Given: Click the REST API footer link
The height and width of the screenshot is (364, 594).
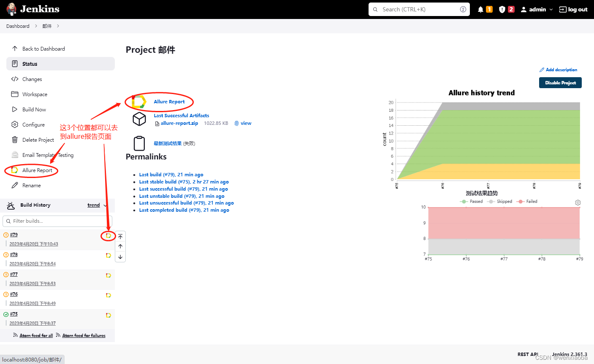Looking at the screenshot, I should coord(528,354).
